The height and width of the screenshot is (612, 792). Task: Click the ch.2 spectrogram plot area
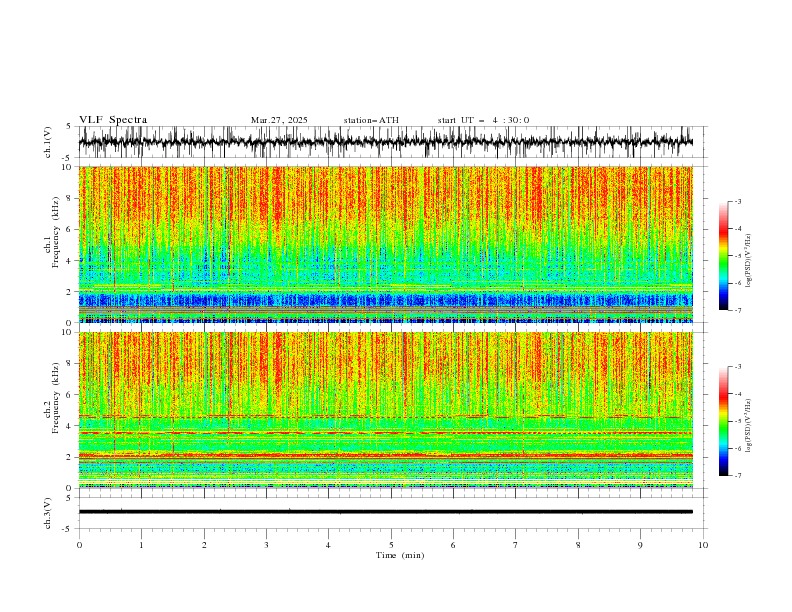[x=386, y=410]
